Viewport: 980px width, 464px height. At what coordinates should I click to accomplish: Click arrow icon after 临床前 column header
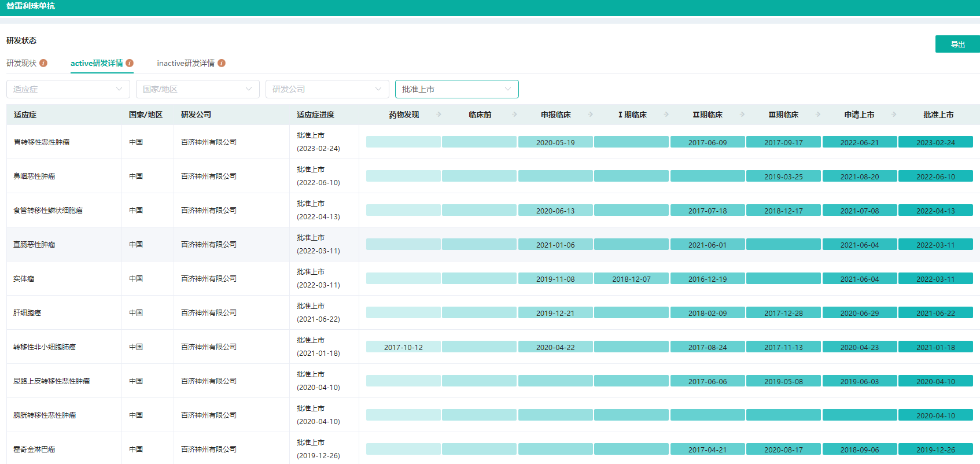pos(515,115)
